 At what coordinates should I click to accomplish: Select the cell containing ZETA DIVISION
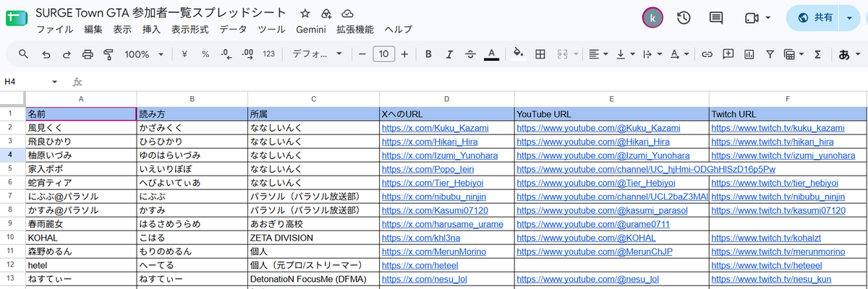pyautogui.click(x=314, y=238)
